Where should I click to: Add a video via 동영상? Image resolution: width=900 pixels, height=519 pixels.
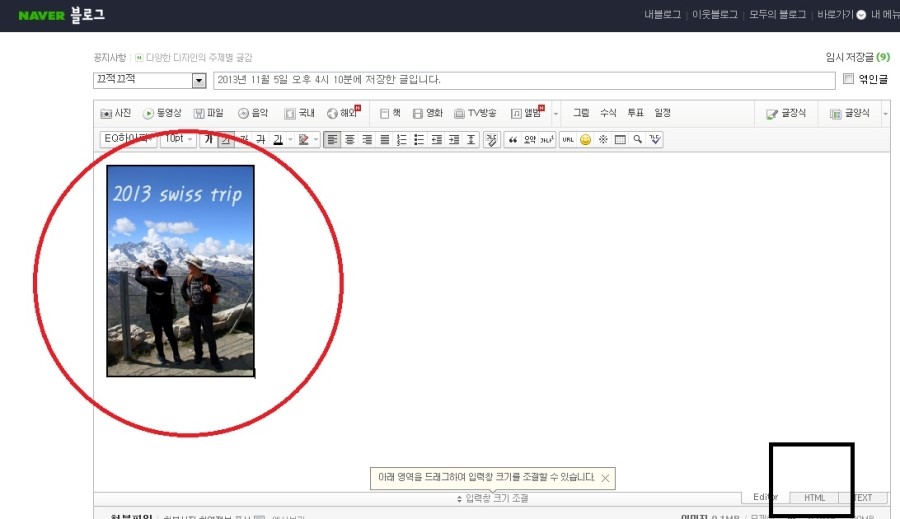click(162, 113)
